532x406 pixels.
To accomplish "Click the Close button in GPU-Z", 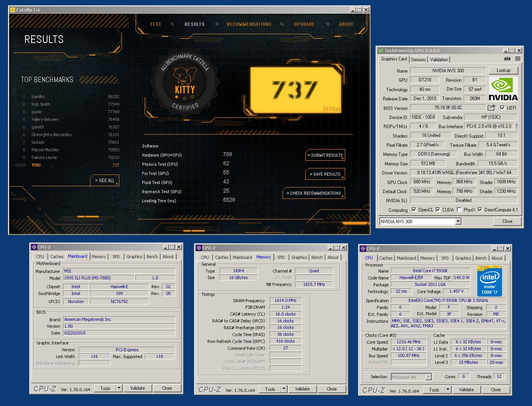I will (x=507, y=221).
